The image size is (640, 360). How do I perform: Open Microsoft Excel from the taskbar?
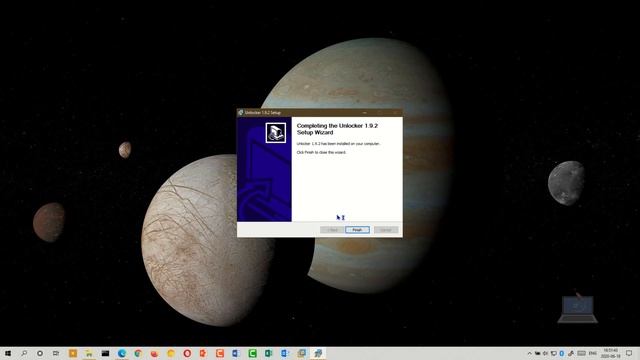click(269, 353)
